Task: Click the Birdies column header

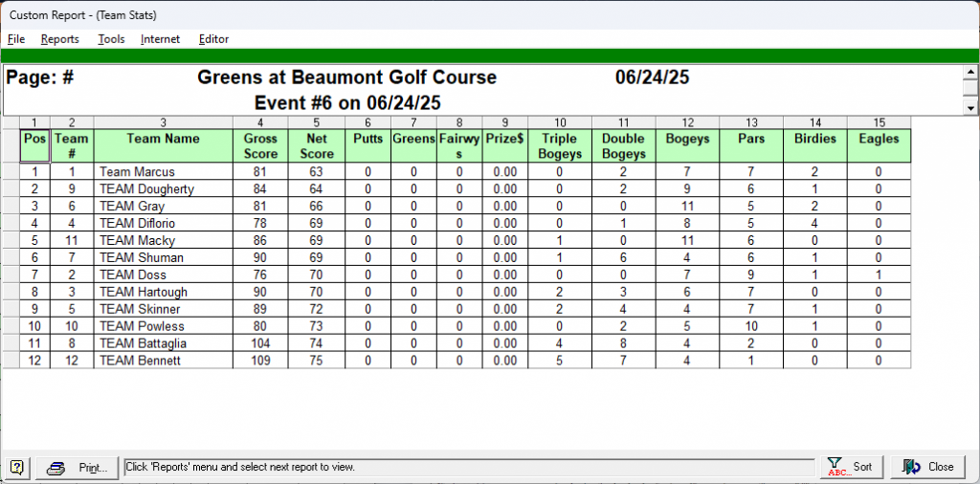Action: tap(814, 140)
